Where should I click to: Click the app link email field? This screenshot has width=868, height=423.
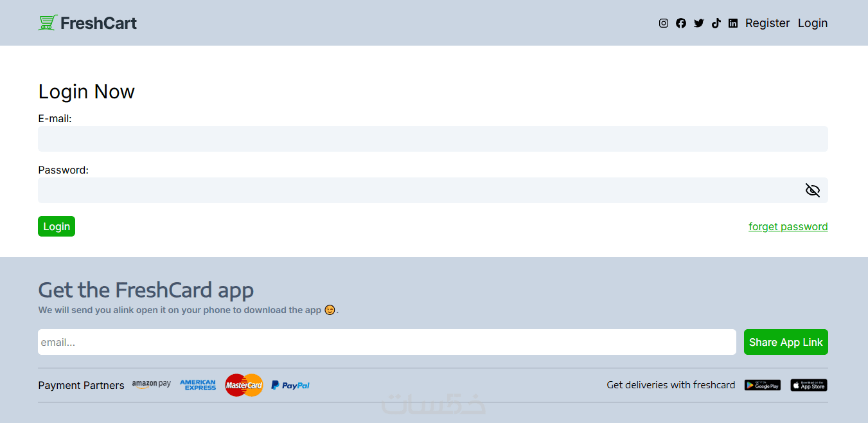coord(387,342)
